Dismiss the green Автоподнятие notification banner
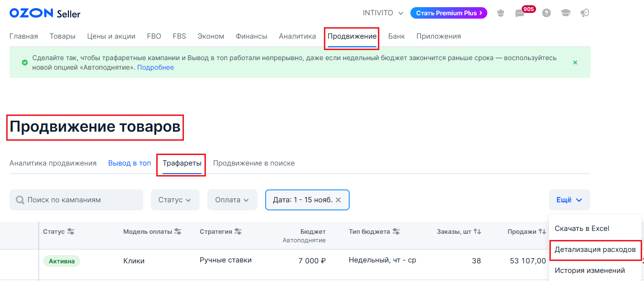 tap(575, 62)
